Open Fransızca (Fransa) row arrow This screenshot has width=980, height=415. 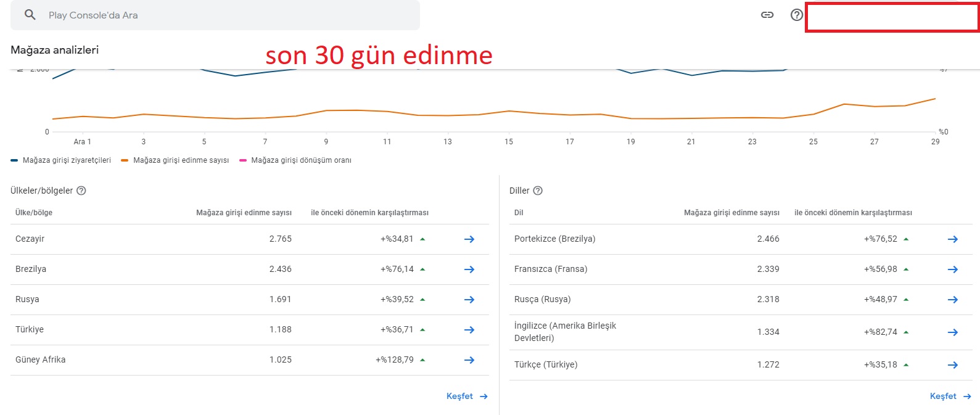coord(953,269)
